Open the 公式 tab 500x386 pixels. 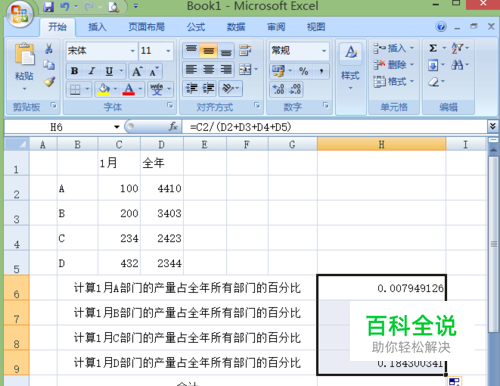[196, 27]
